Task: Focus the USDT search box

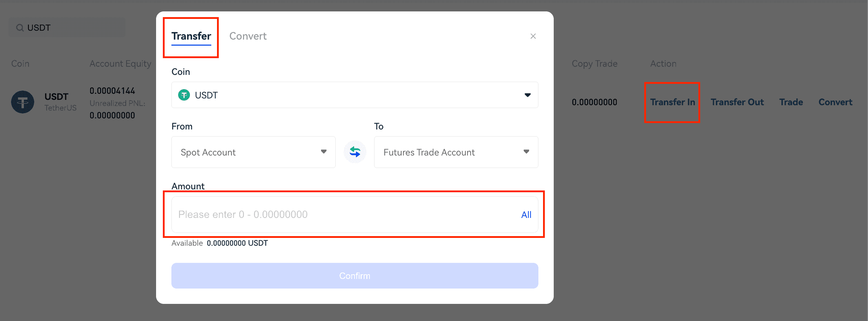Action: click(67, 28)
